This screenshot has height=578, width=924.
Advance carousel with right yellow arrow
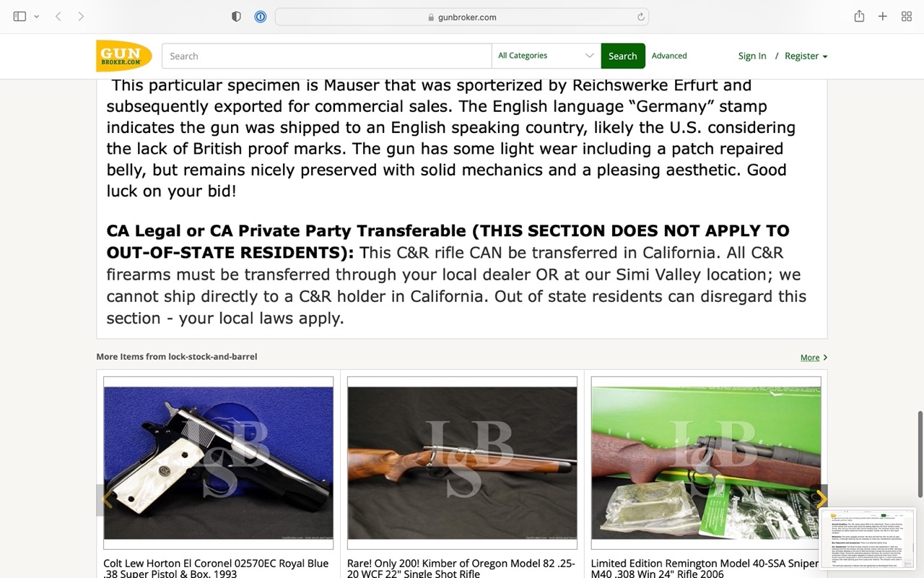pos(820,499)
